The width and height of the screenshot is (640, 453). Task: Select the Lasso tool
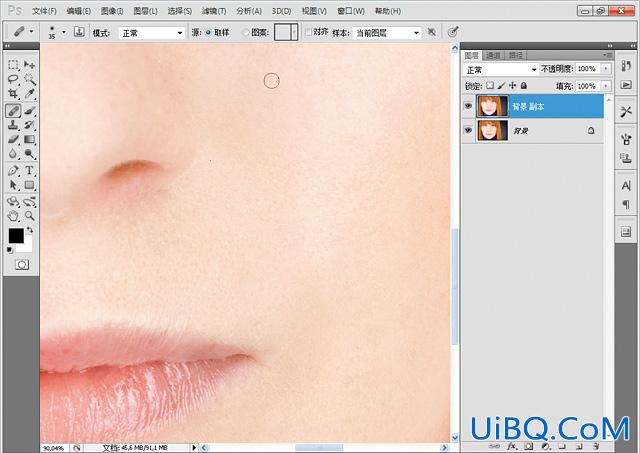point(13,79)
